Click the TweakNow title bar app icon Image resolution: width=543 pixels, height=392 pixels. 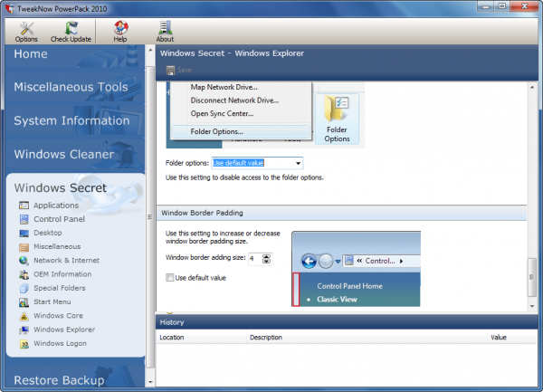(9, 9)
